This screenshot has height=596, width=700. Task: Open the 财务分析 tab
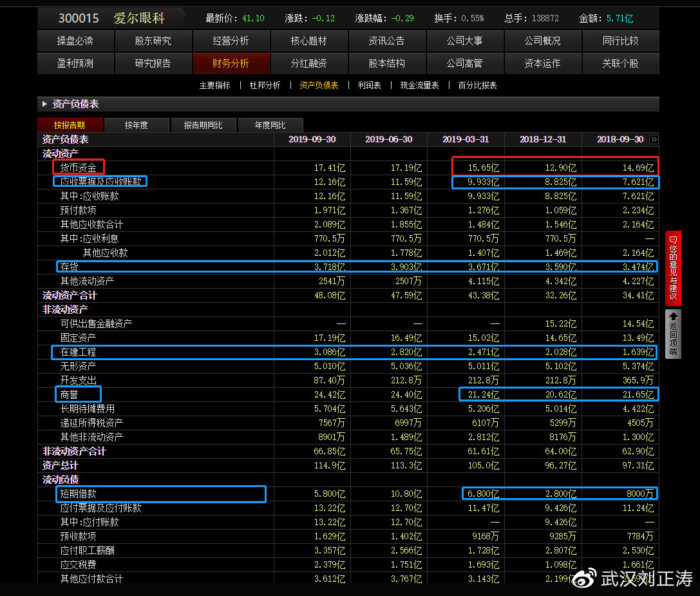(231, 63)
